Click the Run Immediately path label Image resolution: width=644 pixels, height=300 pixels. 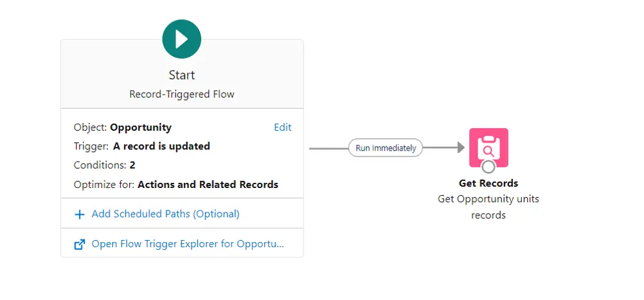[x=386, y=148]
